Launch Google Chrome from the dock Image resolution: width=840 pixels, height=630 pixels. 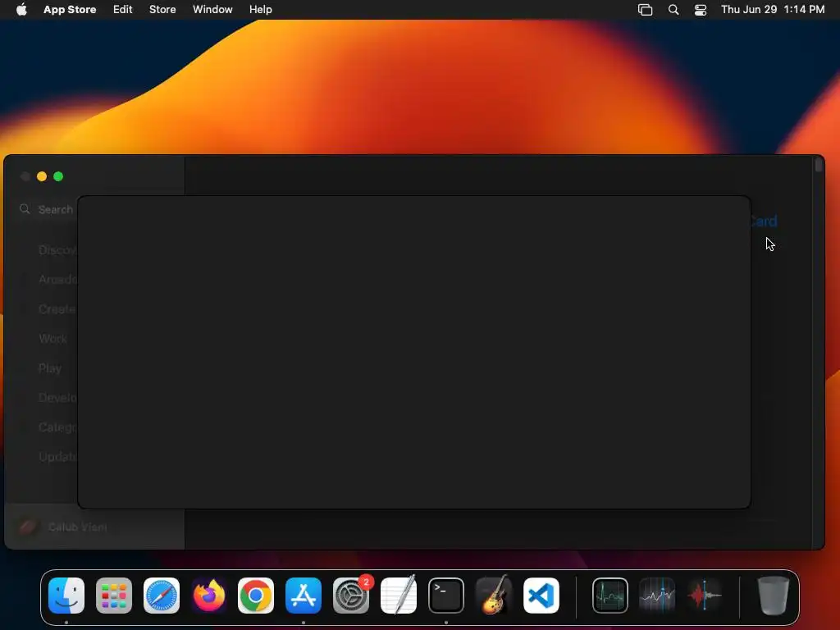click(x=256, y=596)
